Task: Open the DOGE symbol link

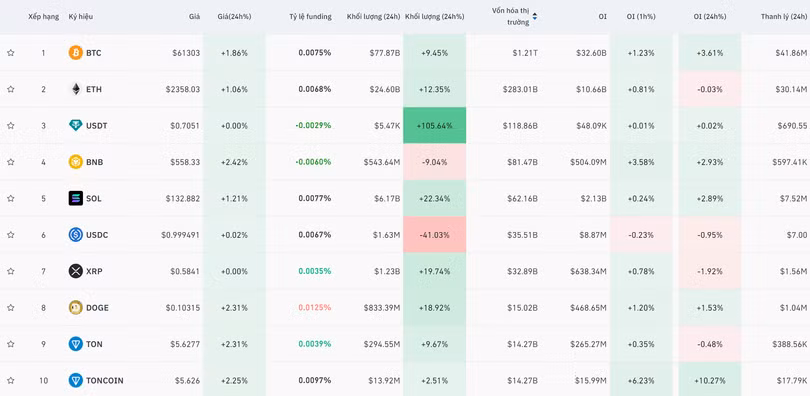Action: pos(97,308)
